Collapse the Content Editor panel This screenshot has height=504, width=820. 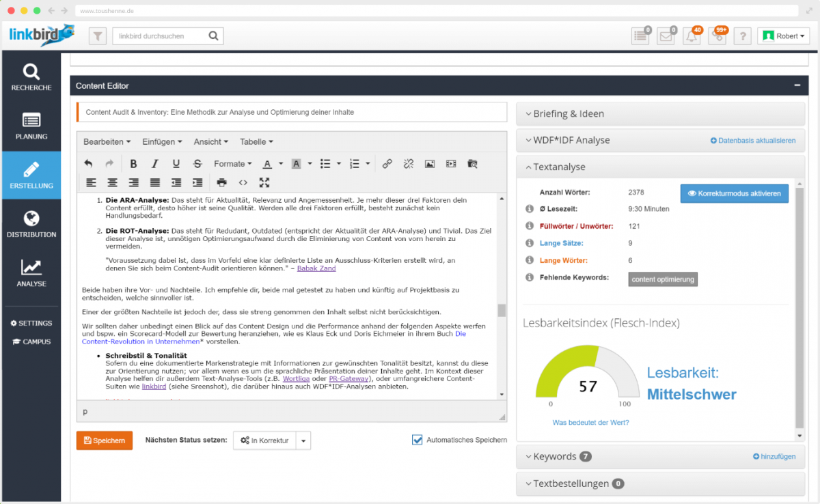pyautogui.click(x=797, y=85)
